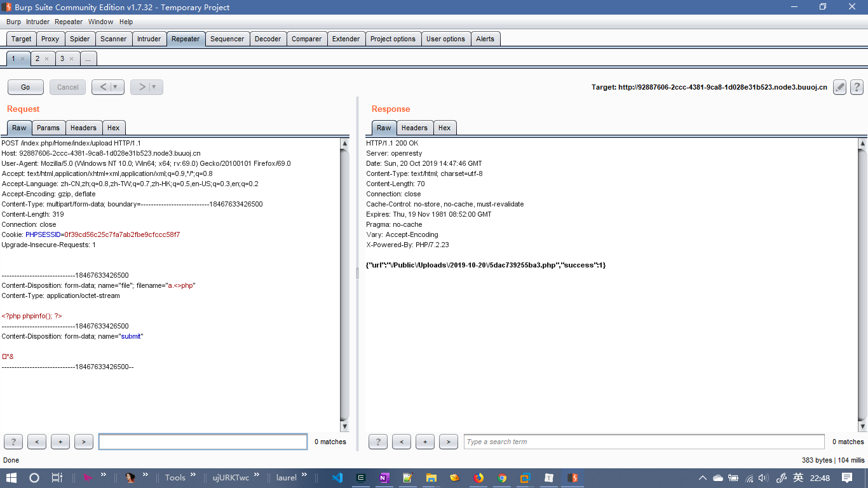
Task: Open response Headers tab
Action: (x=415, y=128)
